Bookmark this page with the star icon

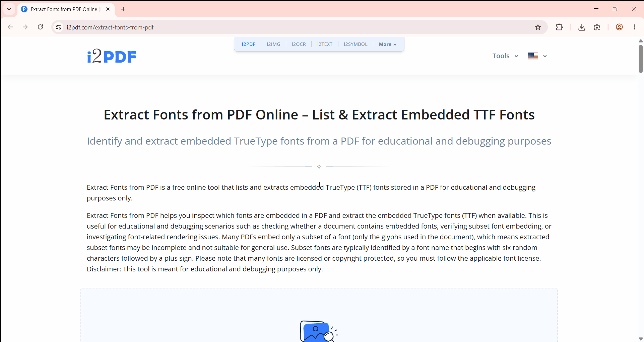coord(538,27)
